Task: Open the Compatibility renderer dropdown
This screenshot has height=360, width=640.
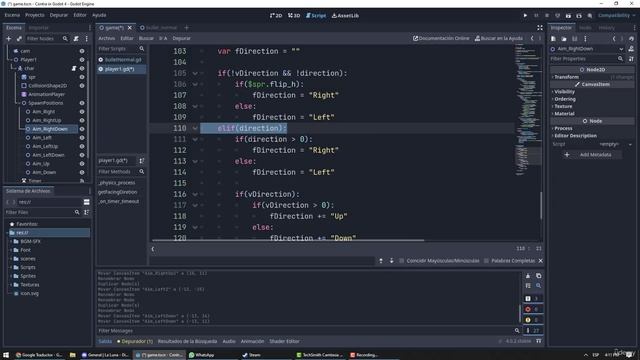Action: 616,16
